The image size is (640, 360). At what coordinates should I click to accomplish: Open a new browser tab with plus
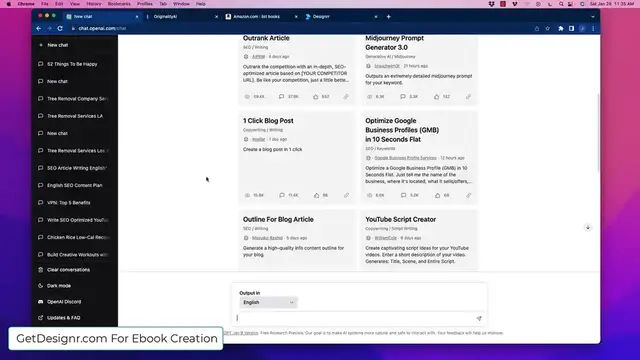(x=389, y=17)
